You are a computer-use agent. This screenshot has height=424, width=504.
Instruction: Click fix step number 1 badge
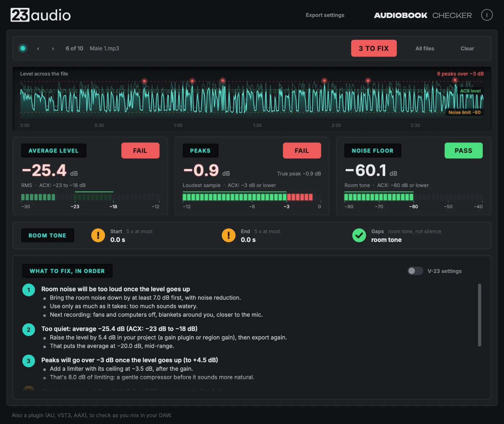click(29, 290)
